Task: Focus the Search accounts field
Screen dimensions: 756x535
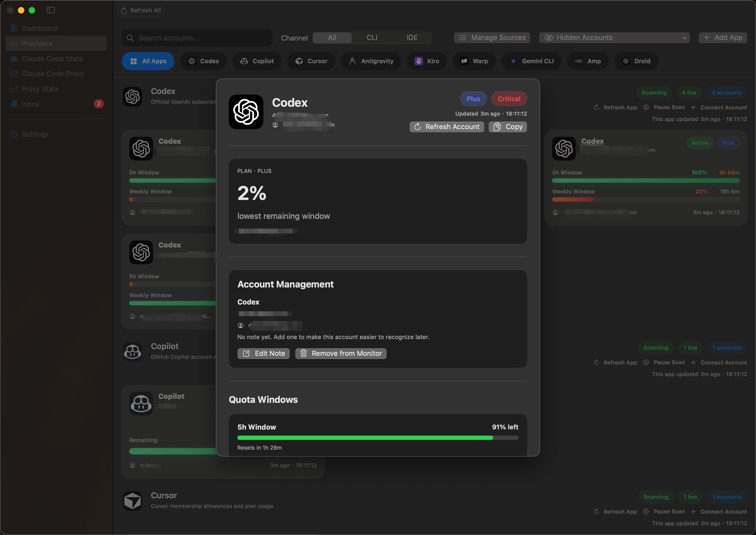Action: [x=197, y=38]
